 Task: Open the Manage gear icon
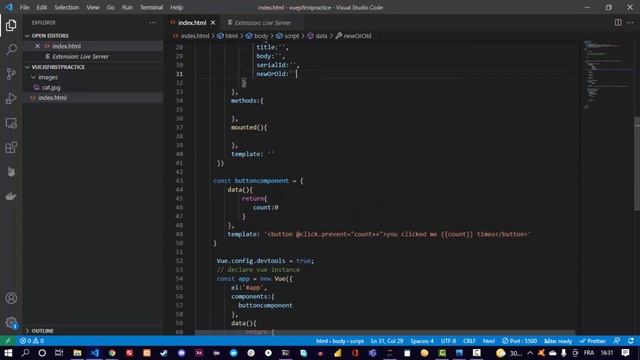tap(11, 322)
